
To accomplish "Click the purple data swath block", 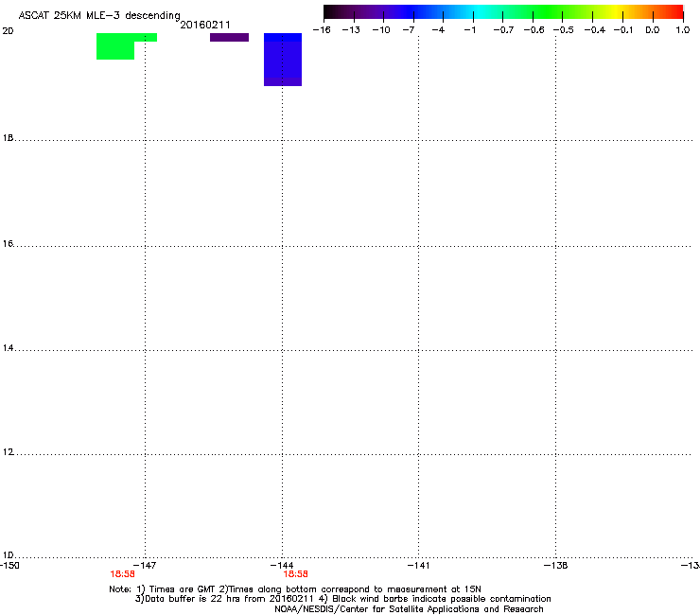I will coord(230,37).
